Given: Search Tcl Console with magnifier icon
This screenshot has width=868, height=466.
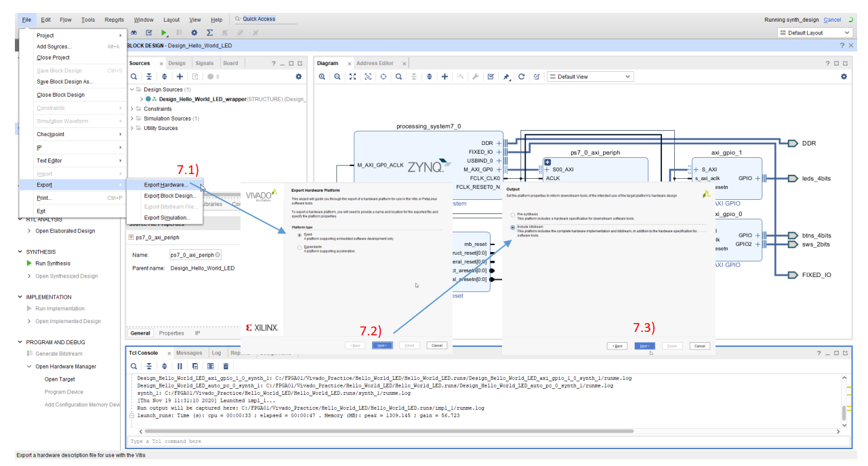Looking at the screenshot, I should pyautogui.click(x=134, y=366).
